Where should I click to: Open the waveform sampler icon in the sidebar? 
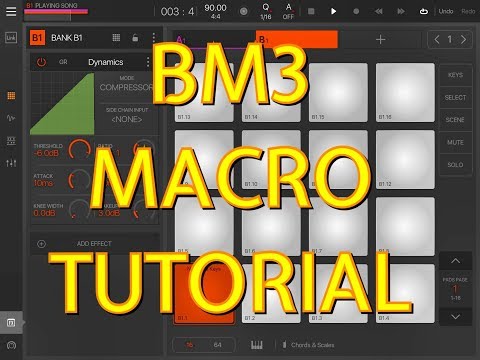(11, 118)
